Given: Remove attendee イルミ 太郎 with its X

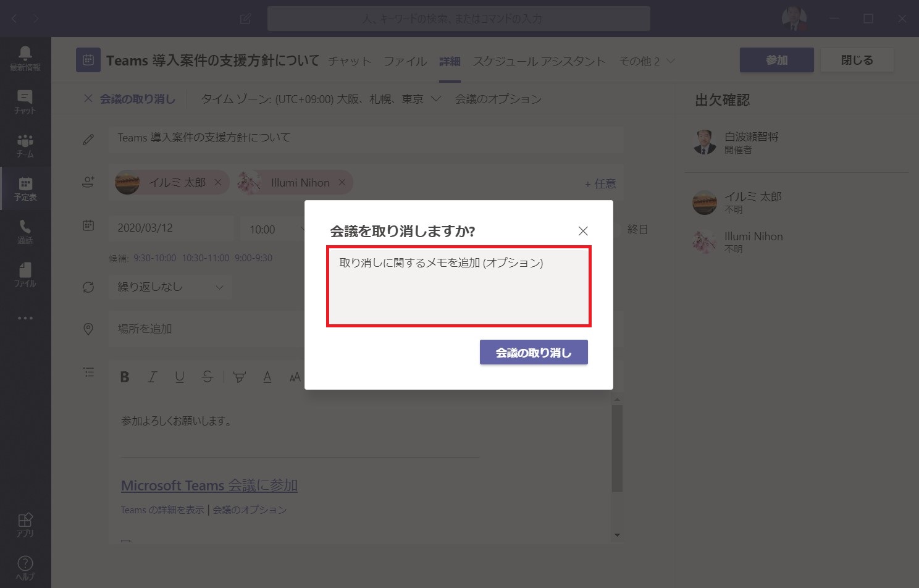Looking at the screenshot, I should click(x=218, y=182).
